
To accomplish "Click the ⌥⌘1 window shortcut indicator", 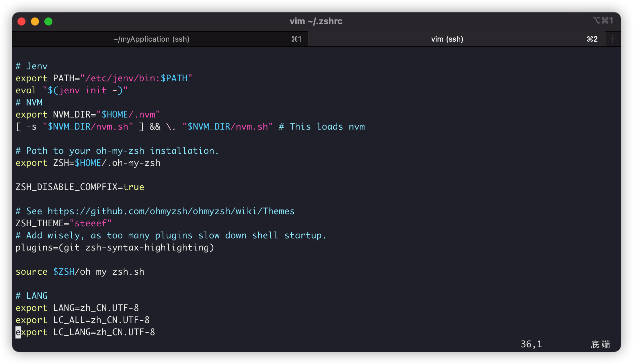I will (603, 20).
